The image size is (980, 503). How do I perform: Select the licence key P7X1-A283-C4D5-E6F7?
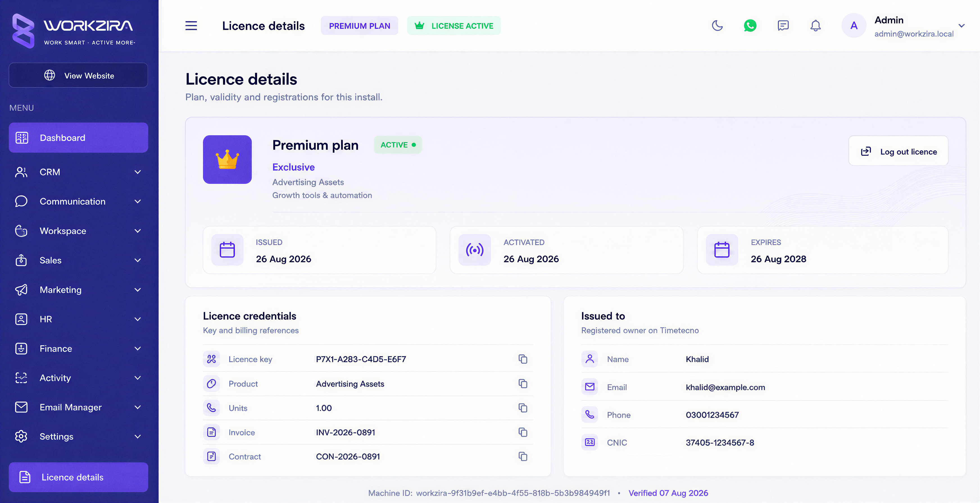361,359
